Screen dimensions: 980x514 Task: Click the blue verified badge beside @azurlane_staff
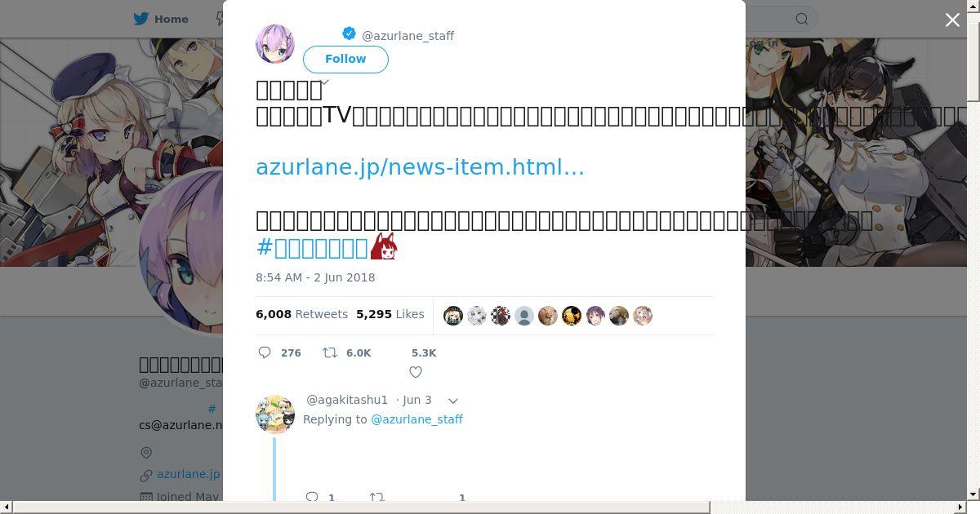point(349,33)
